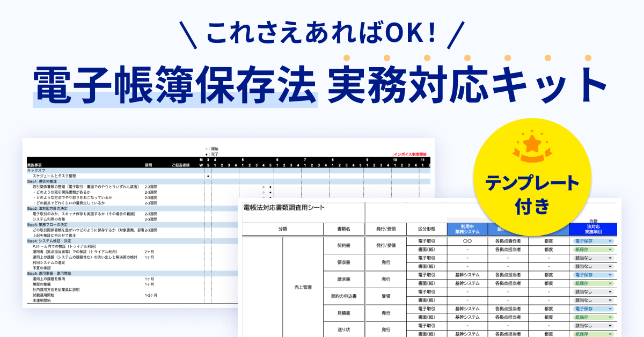Select the 書類名 column header
Image resolution: width=644 pixels, height=337 pixels.
tap(343, 229)
